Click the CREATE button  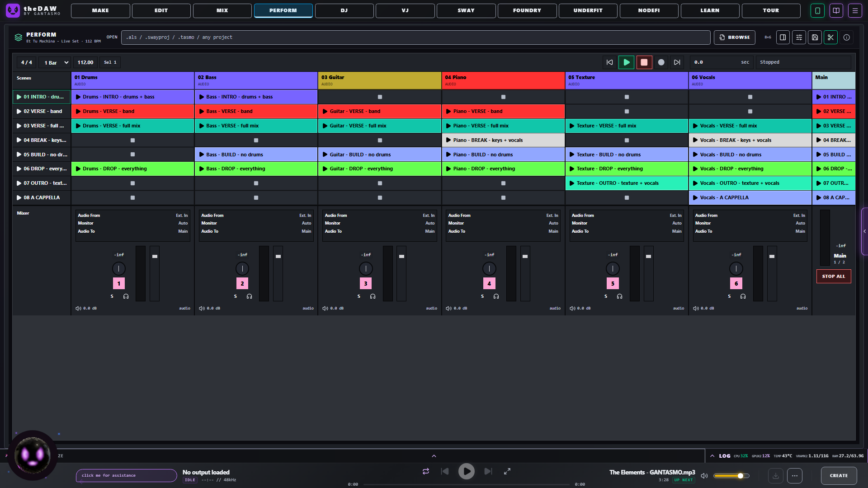pos(839,476)
